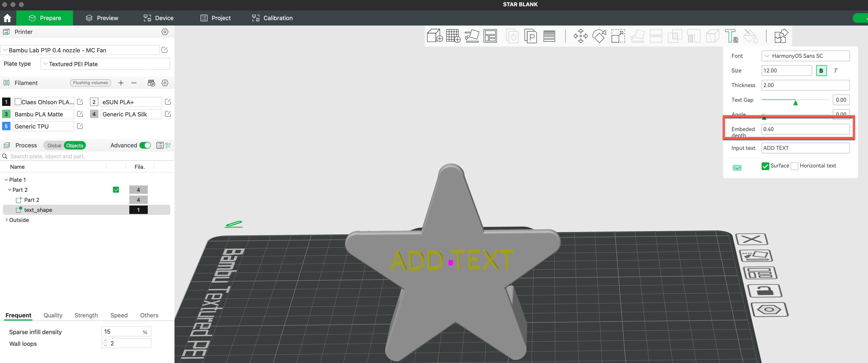Open the Strength settings tab
This screenshot has width=868, height=363.
[86, 315]
